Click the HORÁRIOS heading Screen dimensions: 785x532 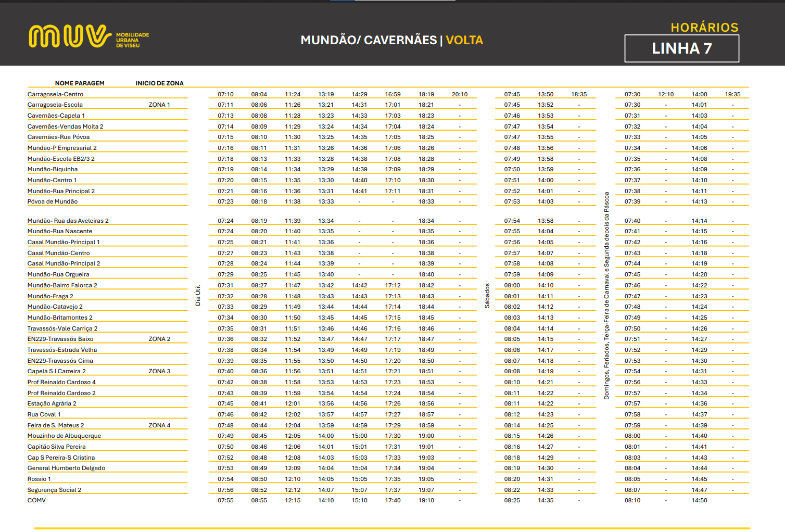tap(704, 28)
